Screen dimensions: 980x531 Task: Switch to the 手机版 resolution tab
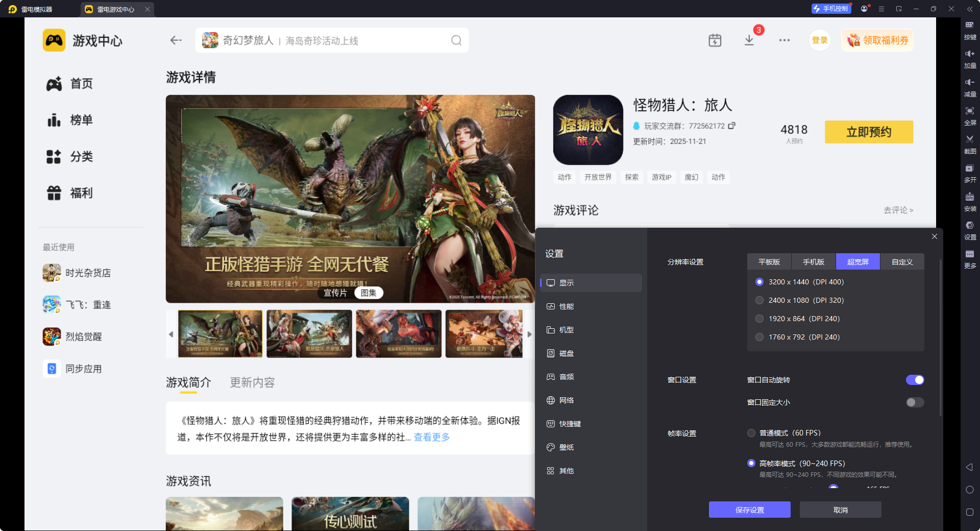click(813, 261)
